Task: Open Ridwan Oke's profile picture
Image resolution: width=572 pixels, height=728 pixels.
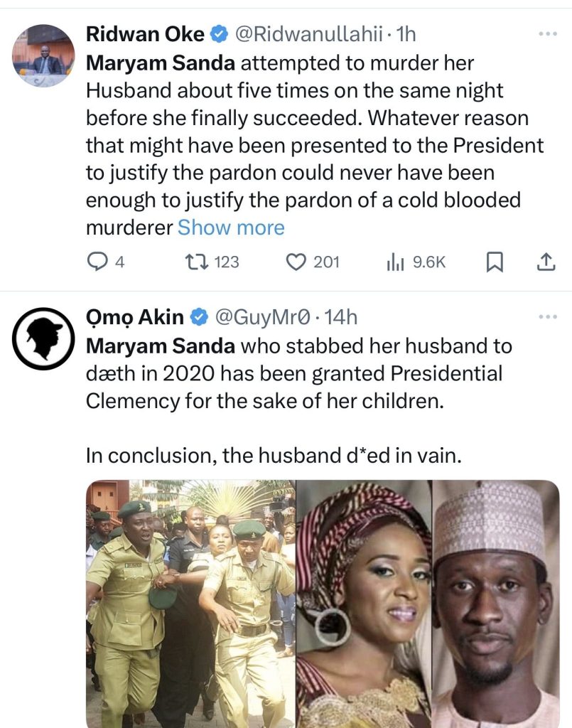Action: pos(43,55)
